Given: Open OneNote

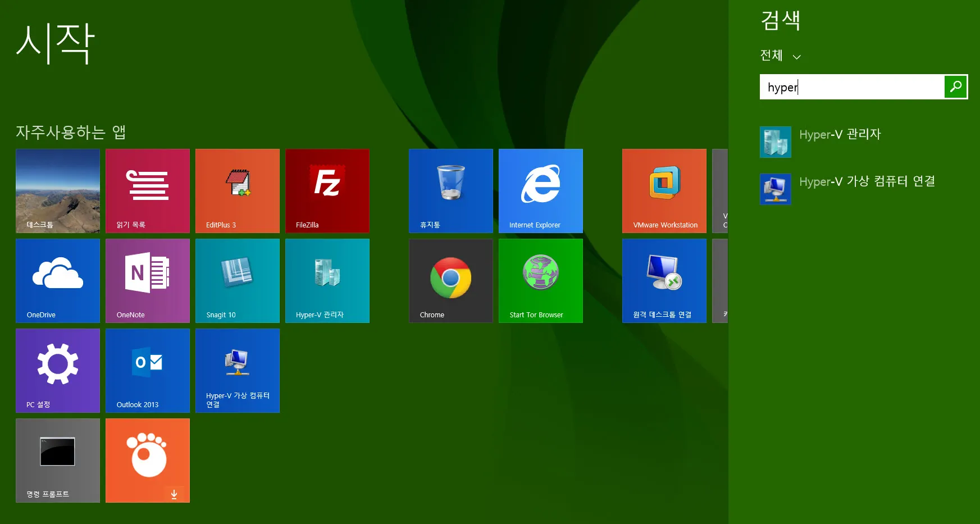Looking at the screenshot, I should 147,281.
